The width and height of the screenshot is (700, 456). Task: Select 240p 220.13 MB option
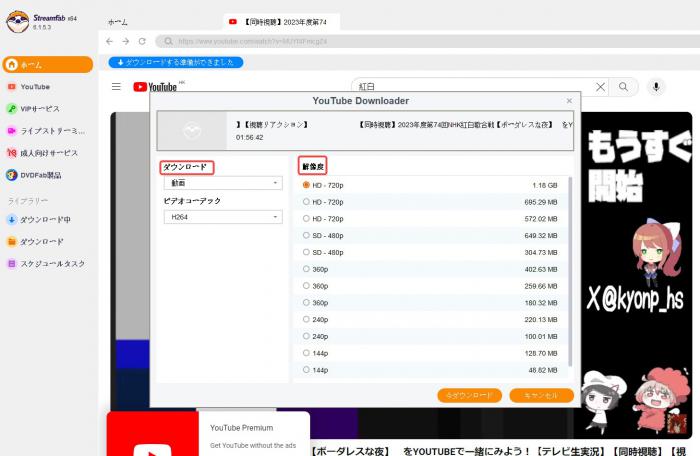coord(430,319)
